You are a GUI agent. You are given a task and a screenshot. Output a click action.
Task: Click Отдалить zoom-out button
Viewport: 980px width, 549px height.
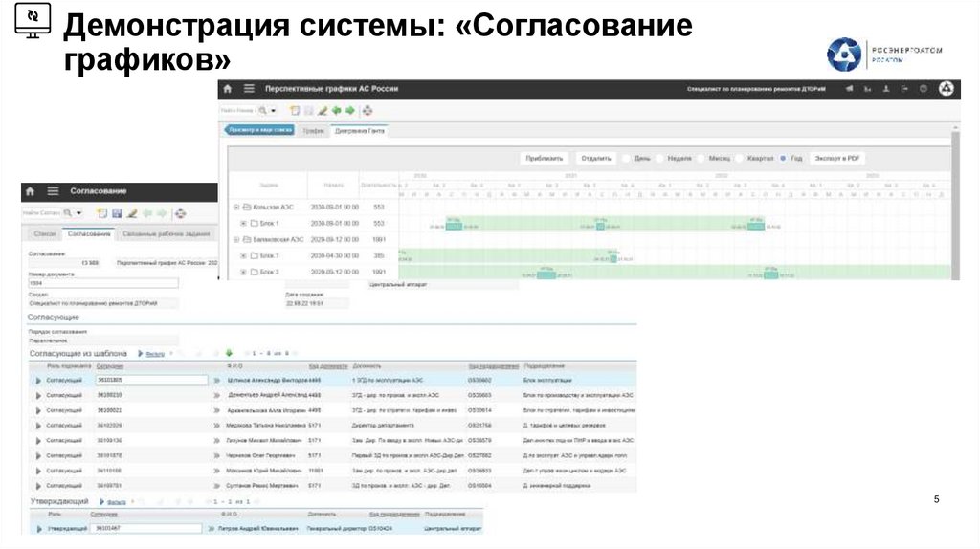595,159
